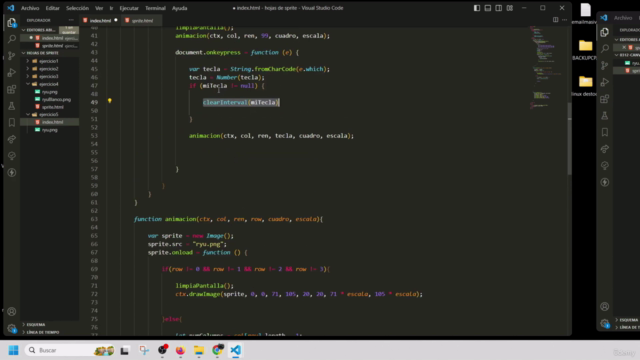This screenshot has width=640, height=360.
Task: Click the taskbar Buscar search box
Action: click(70, 350)
